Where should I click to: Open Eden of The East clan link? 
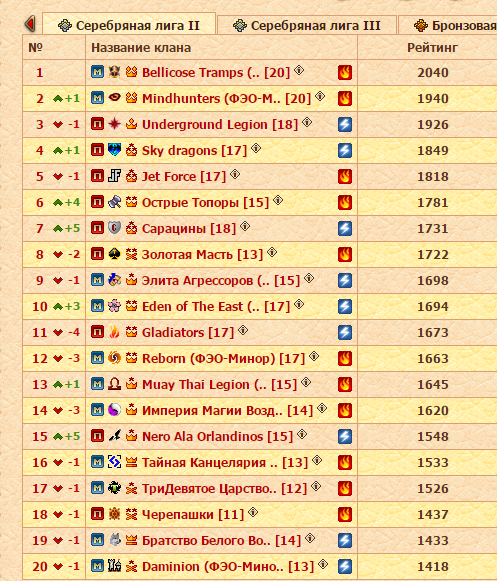(x=216, y=307)
